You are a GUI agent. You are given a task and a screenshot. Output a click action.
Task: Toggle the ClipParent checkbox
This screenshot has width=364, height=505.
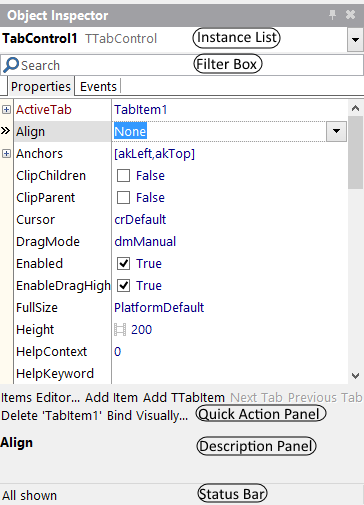[x=123, y=198]
